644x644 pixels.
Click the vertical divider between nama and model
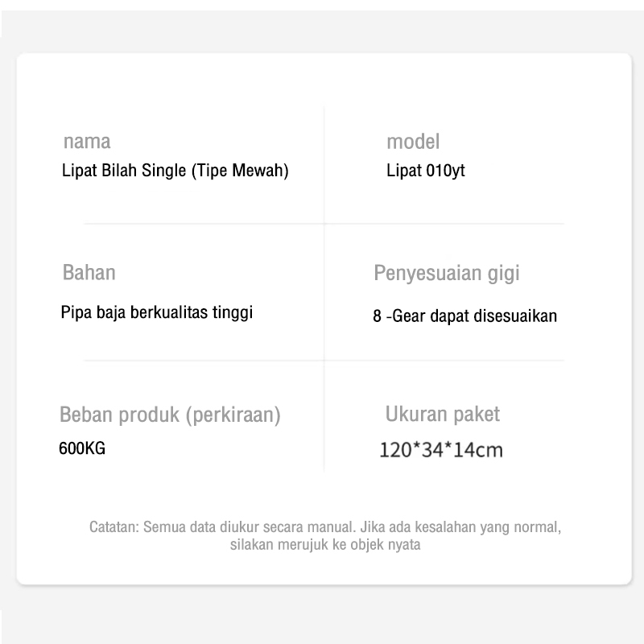click(324, 161)
